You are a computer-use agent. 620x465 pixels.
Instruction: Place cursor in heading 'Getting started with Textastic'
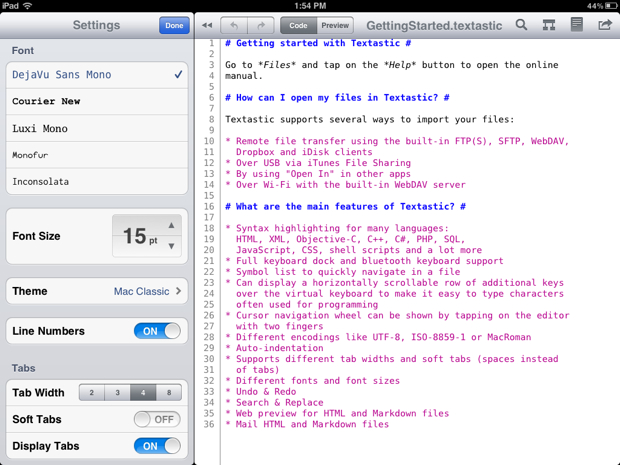318,43
